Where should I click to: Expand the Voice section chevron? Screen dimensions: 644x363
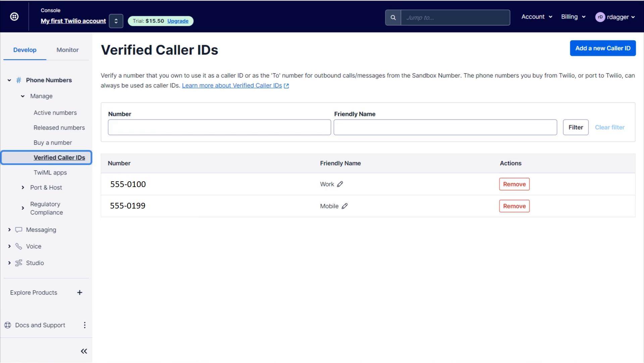tap(9, 246)
